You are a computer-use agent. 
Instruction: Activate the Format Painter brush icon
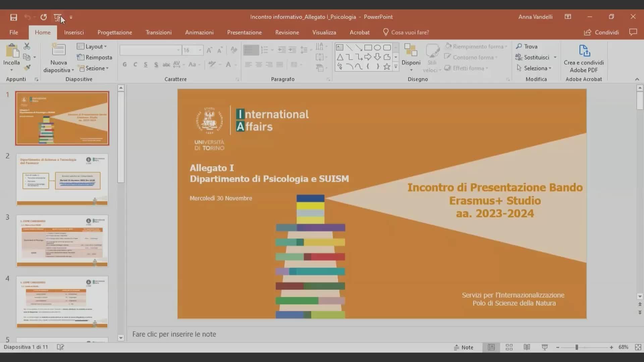[x=28, y=68]
